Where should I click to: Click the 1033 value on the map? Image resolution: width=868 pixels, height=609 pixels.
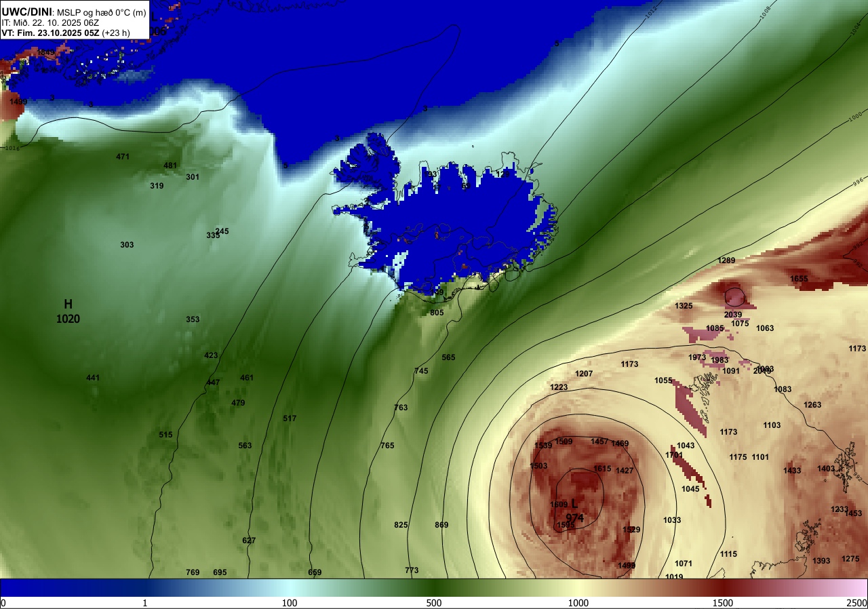tap(672, 520)
